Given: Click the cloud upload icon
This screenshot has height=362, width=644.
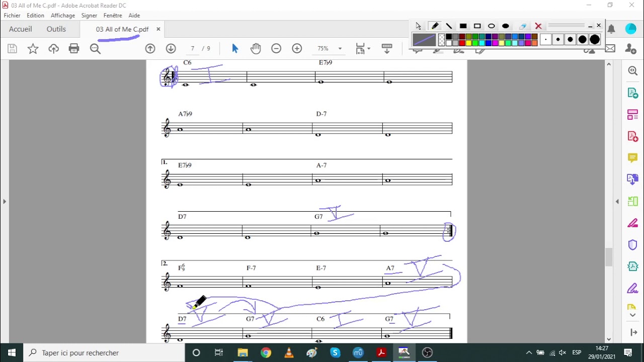Looking at the screenshot, I should tap(53, 48).
